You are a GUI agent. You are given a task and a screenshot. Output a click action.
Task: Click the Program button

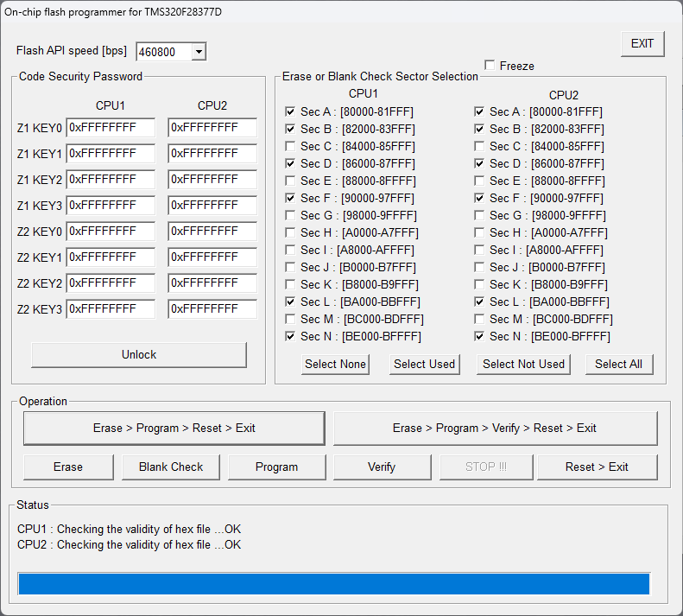tap(276, 467)
